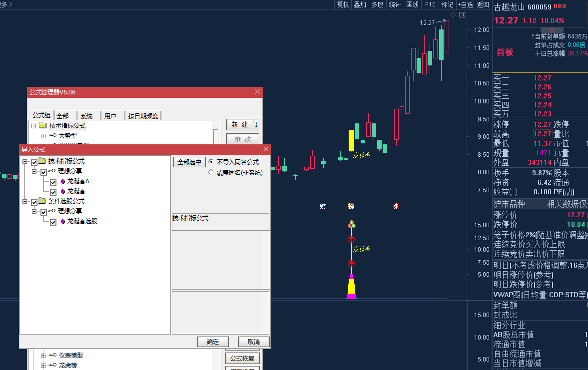Select 覆盖同名(非系统) radio option
588x370 pixels.
pos(211,172)
